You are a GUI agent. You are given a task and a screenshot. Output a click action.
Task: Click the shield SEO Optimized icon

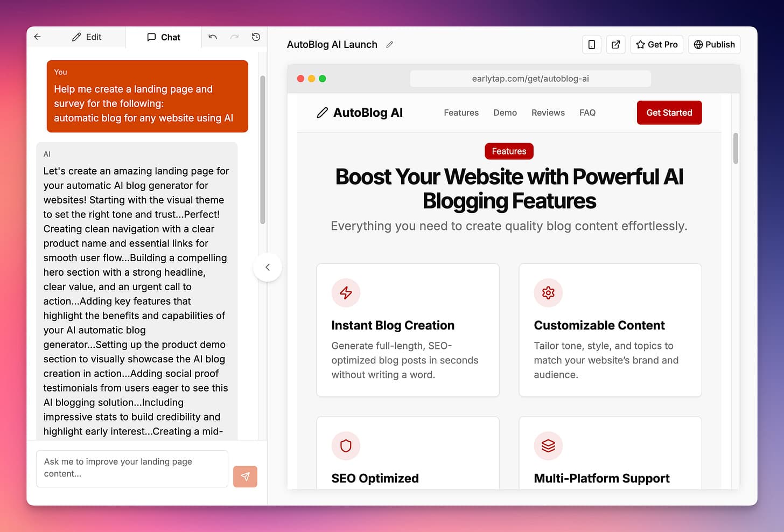click(346, 446)
